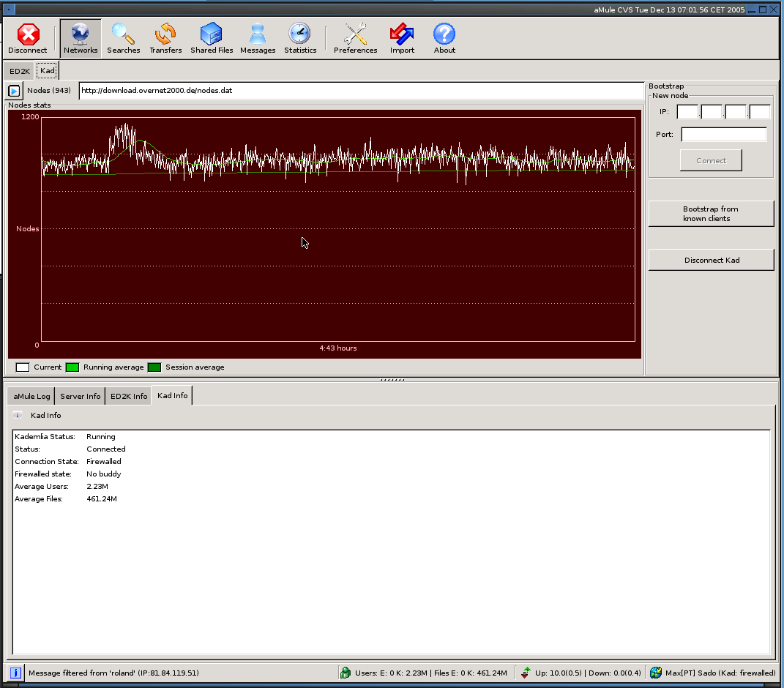
Task: Click the info icon in status bar
Action: pos(15,673)
